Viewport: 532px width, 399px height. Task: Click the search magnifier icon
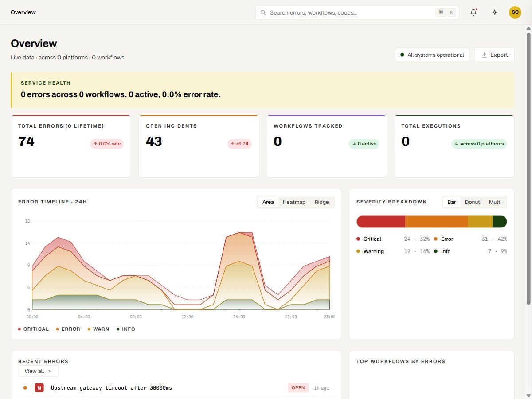tap(263, 13)
